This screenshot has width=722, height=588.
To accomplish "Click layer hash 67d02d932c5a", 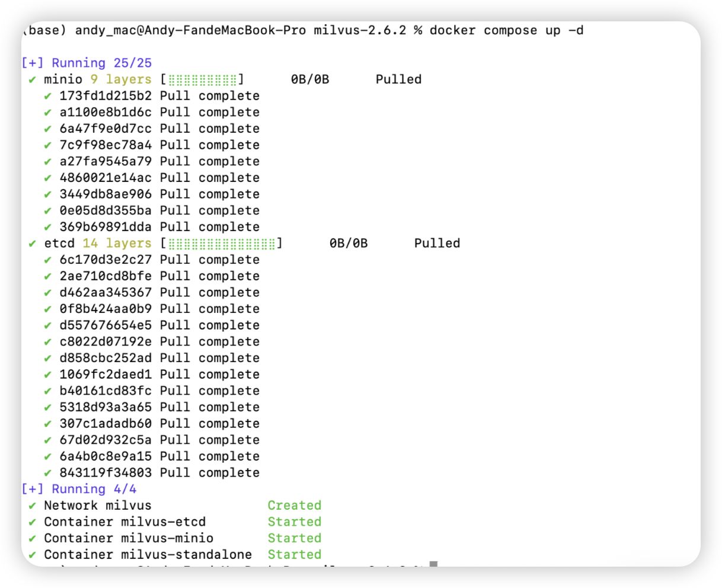I will 106,440.
